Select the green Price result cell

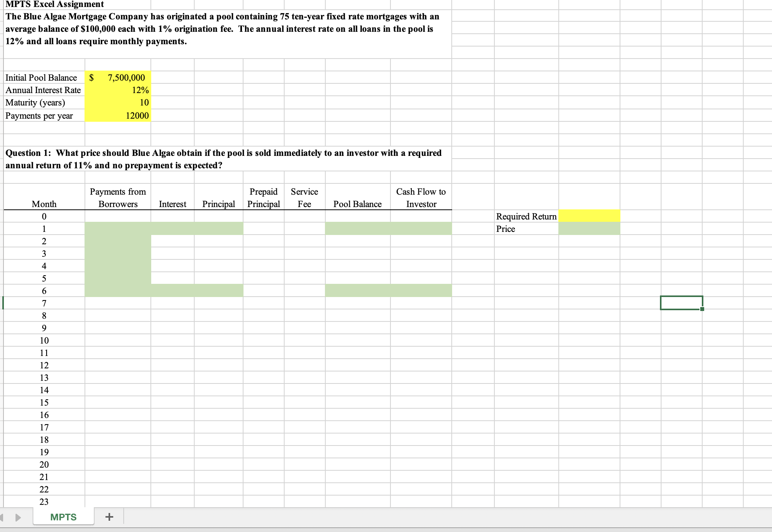point(589,229)
